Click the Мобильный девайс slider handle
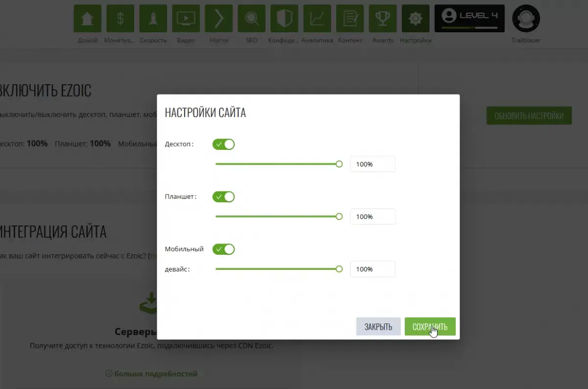 (x=339, y=269)
